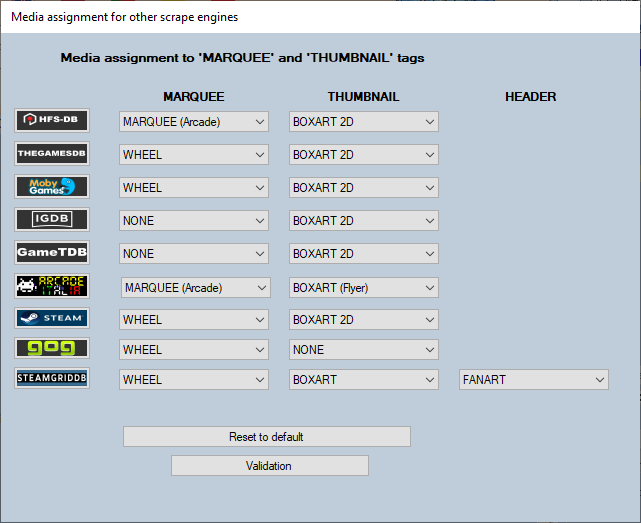
Task: Click the IGDB logo icon
Action: tap(52, 220)
